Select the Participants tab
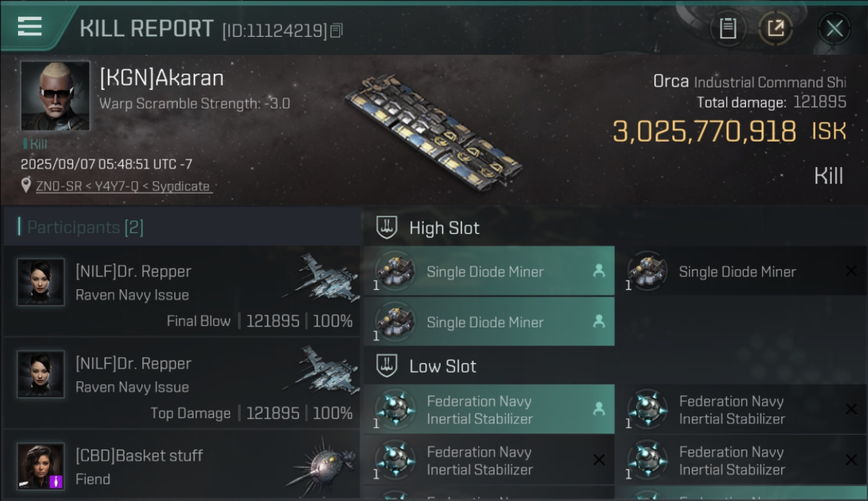The height and width of the screenshot is (501, 868). [85, 227]
